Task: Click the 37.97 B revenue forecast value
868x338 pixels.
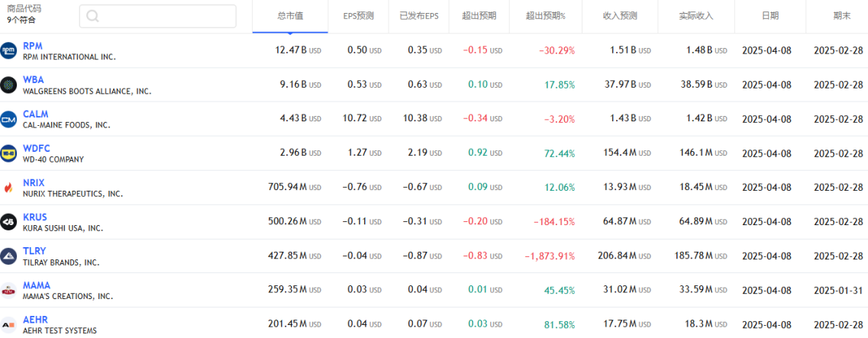Action: coord(629,85)
